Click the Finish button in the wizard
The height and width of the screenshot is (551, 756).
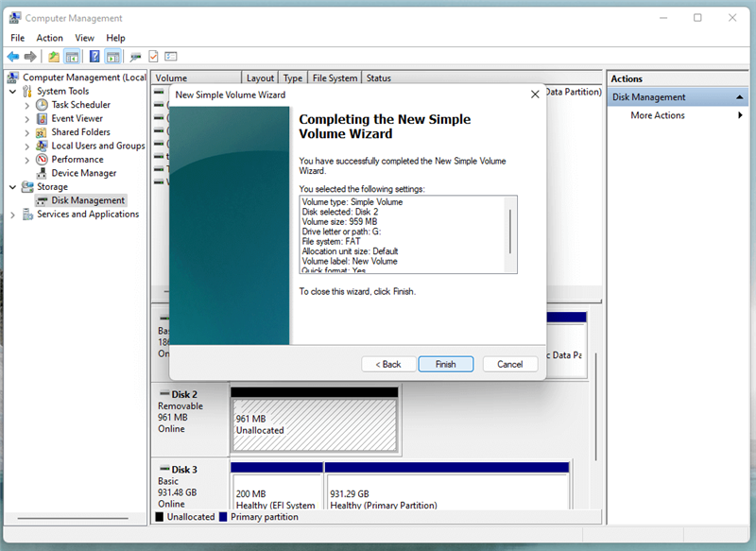[445, 364]
